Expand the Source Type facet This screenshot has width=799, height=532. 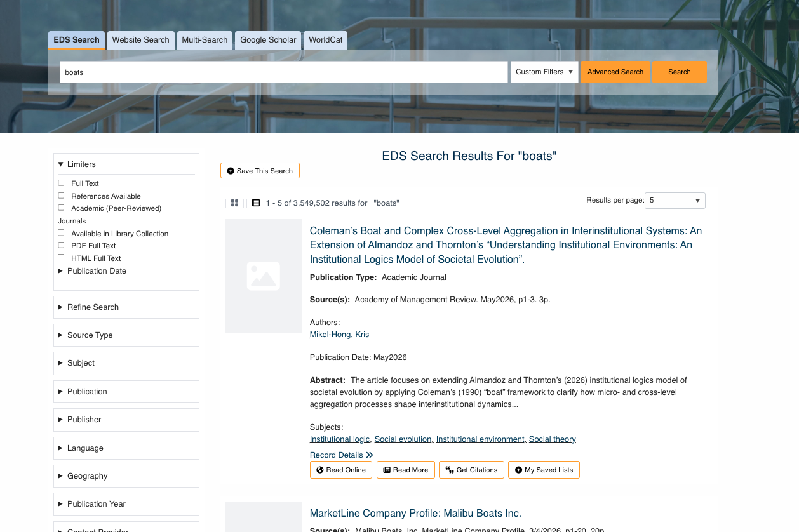tap(126, 335)
